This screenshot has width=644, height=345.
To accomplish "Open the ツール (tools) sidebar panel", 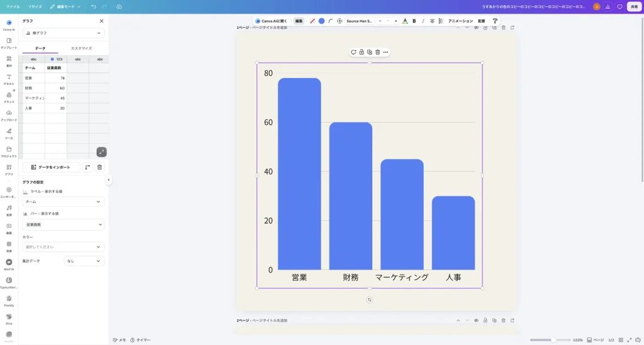I will click(x=9, y=133).
